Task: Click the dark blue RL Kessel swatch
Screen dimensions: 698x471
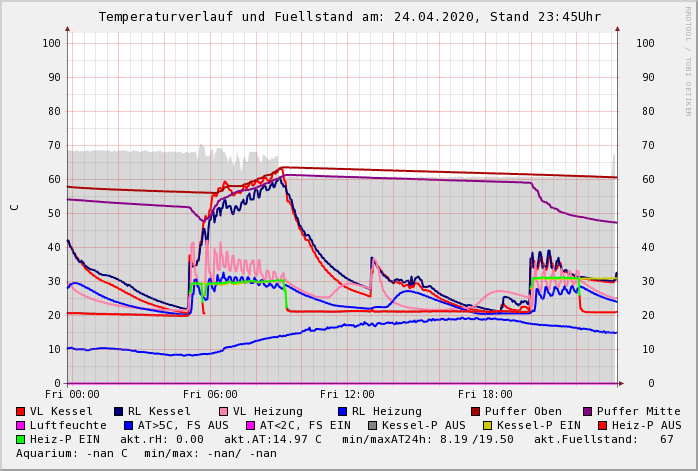Action: click(119, 411)
